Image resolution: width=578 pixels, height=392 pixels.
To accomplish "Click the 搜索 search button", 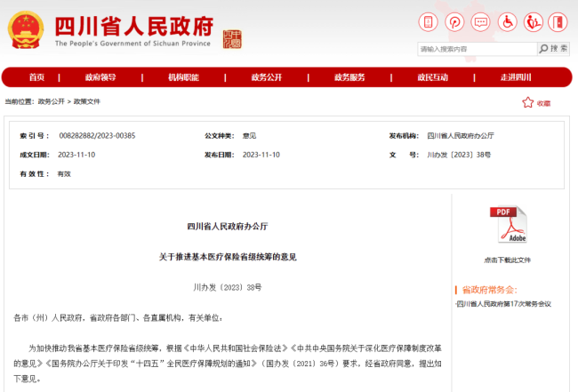I will 553,49.
